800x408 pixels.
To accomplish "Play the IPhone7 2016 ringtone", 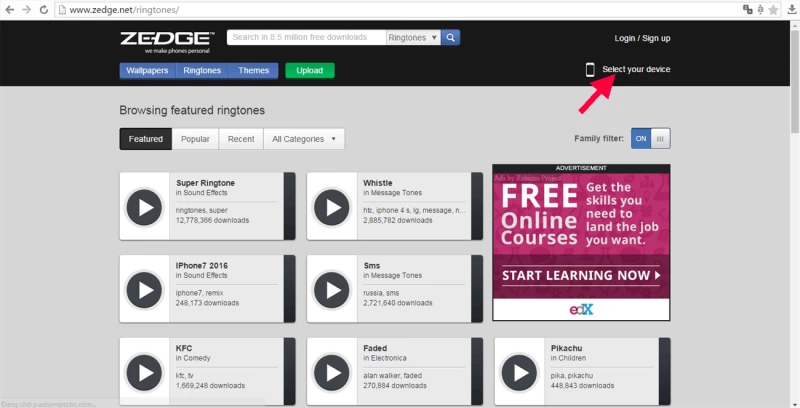I will tap(146, 289).
